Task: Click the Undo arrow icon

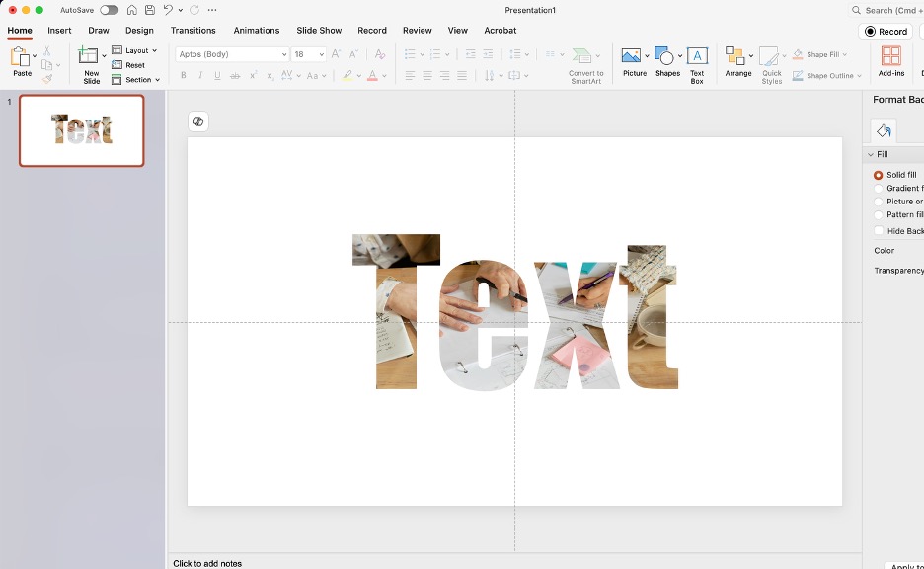Action: click(168, 10)
